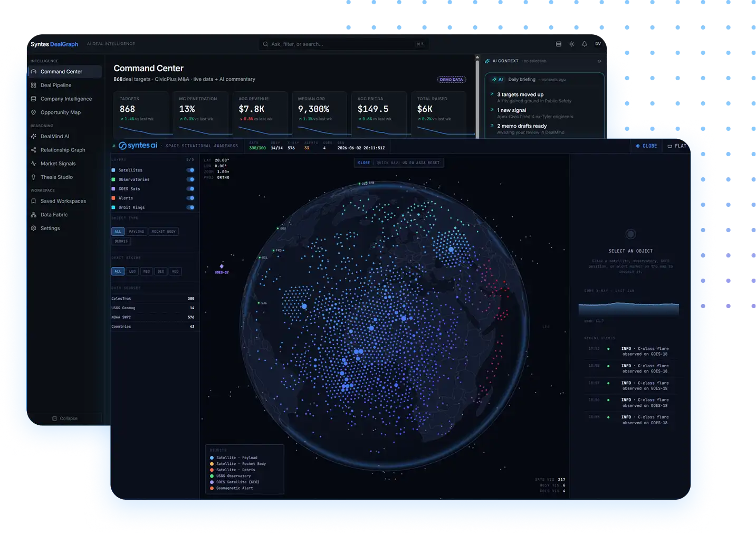Click quick nav ASIA button

pyautogui.click(x=420, y=163)
